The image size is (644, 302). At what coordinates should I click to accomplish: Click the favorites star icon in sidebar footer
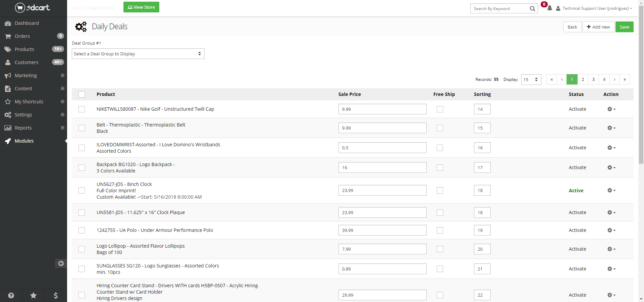click(x=34, y=295)
